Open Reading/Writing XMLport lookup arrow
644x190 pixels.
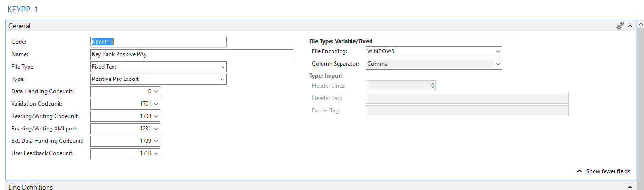click(156, 129)
